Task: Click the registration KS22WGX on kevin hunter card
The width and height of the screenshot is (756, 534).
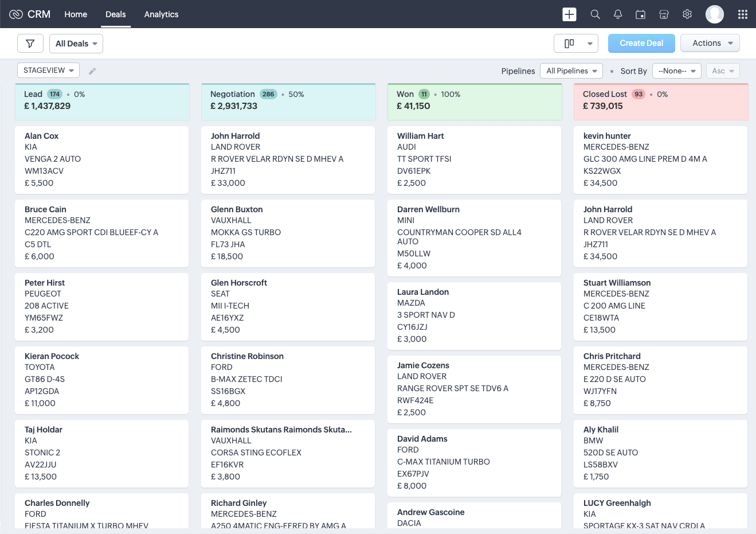Action: [602, 171]
